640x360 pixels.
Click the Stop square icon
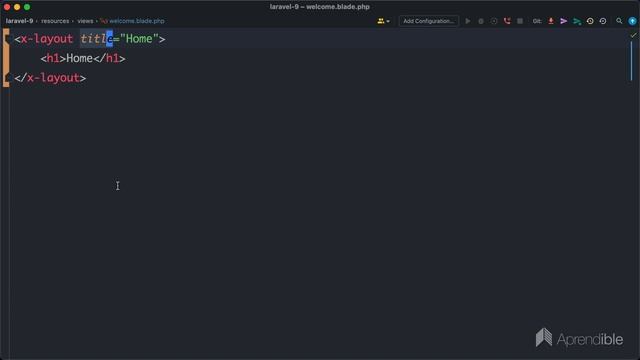pyautogui.click(x=520, y=21)
